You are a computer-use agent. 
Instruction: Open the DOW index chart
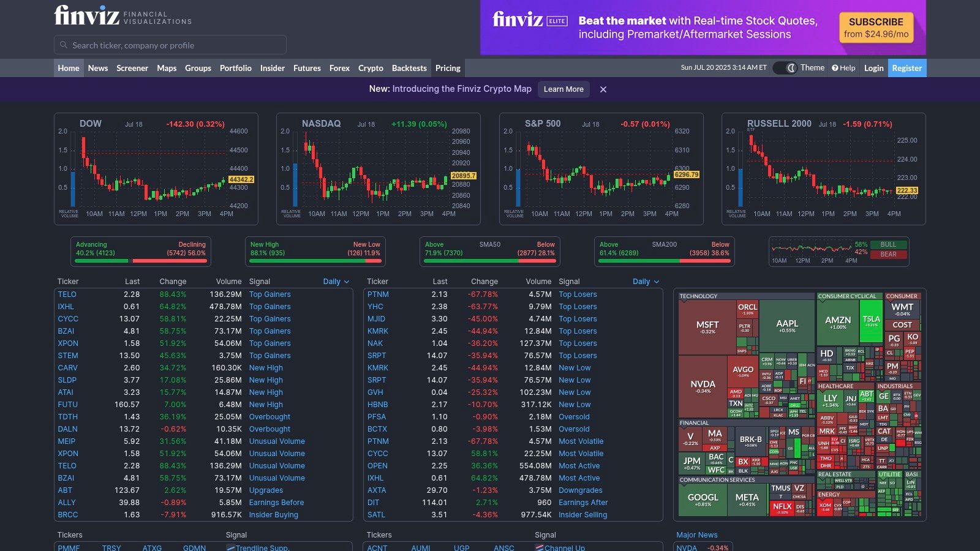156,169
